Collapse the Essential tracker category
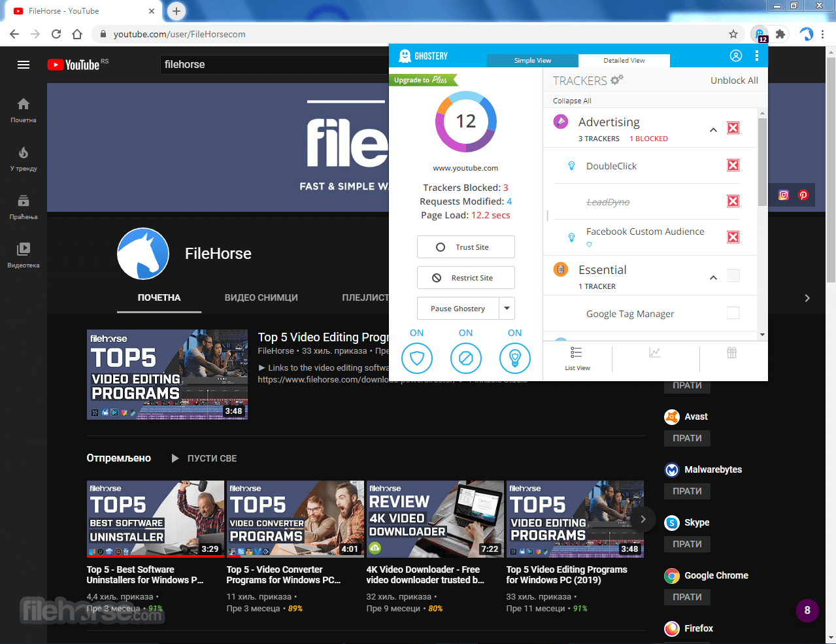 coord(713,278)
